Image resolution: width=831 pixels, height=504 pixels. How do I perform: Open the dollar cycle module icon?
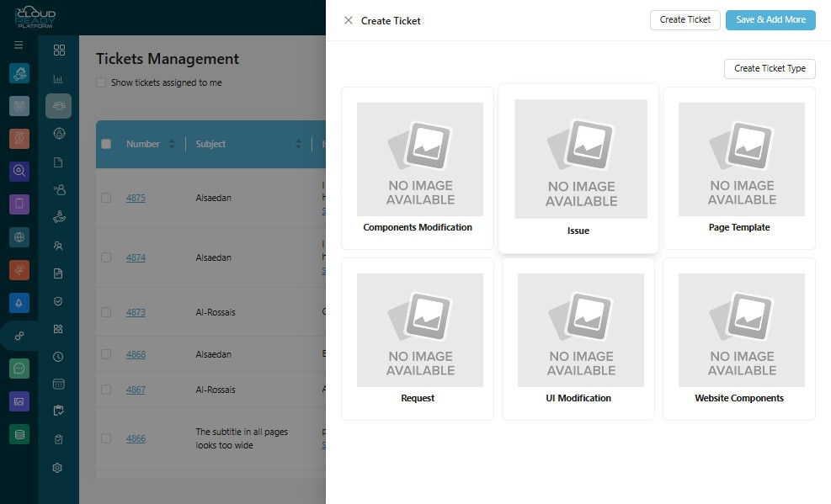[19, 138]
